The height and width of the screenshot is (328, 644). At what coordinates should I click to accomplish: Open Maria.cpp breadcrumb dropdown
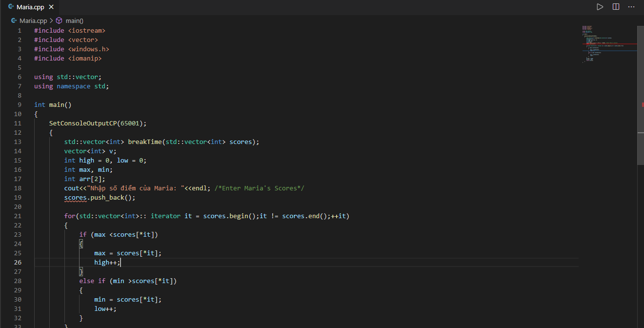(33, 20)
